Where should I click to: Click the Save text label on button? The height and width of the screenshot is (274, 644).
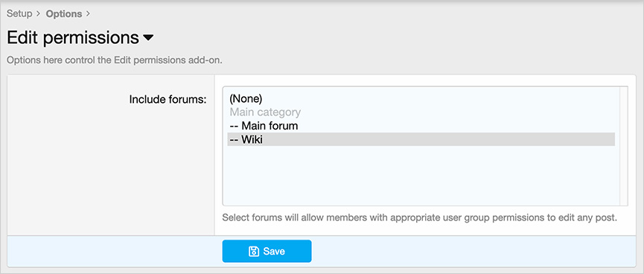(x=274, y=251)
